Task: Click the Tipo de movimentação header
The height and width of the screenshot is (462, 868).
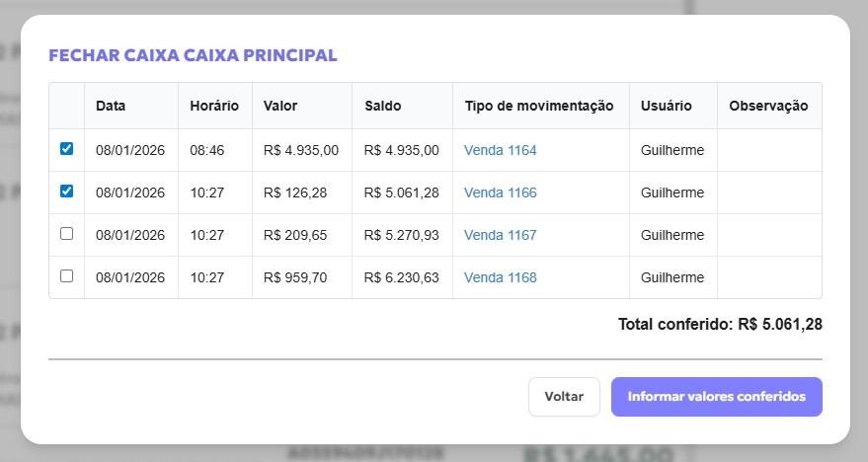Action: click(539, 106)
